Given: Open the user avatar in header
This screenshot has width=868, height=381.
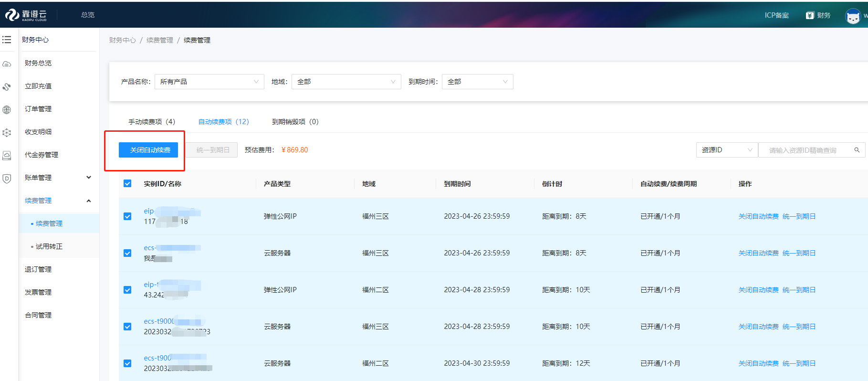Looking at the screenshot, I should [x=853, y=16].
